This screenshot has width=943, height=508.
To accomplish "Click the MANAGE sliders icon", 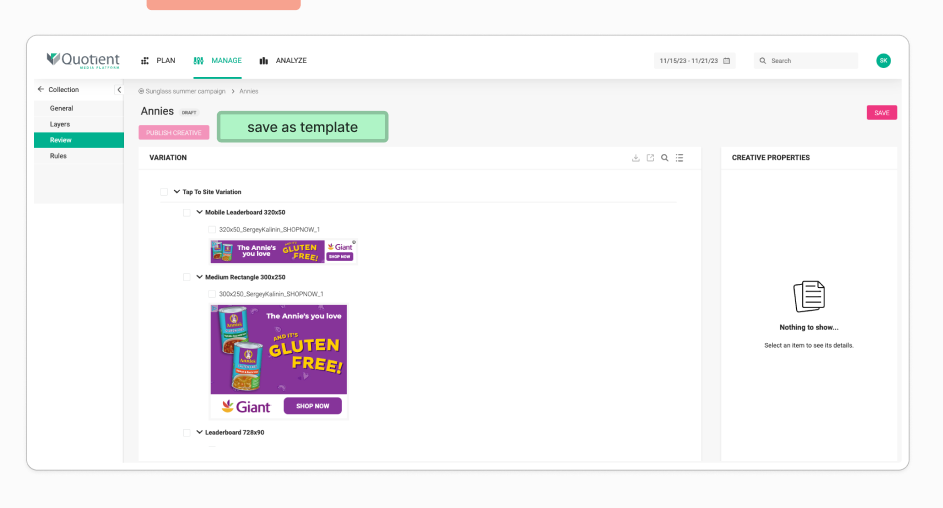I will pos(198,61).
